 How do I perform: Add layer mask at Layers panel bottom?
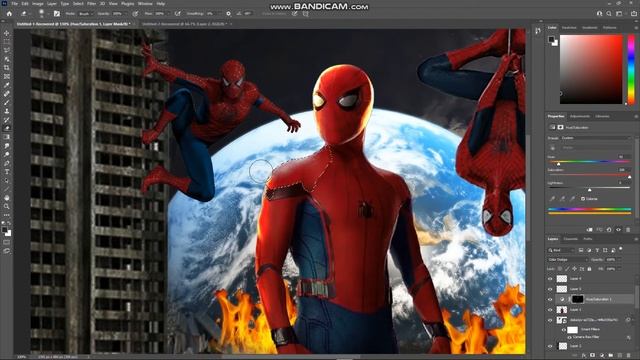[x=593, y=356]
